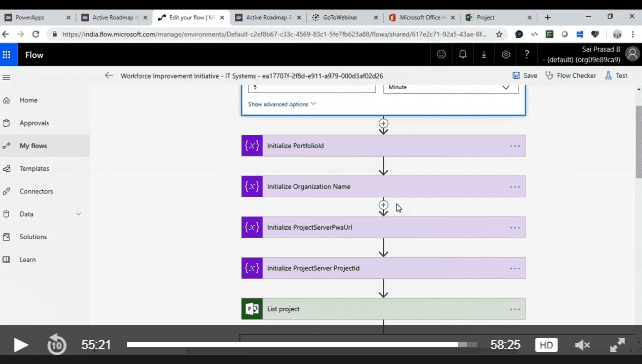The height and width of the screenshot is (364, 642).
Task: Reload the browser page
Action: coord(36,34)
